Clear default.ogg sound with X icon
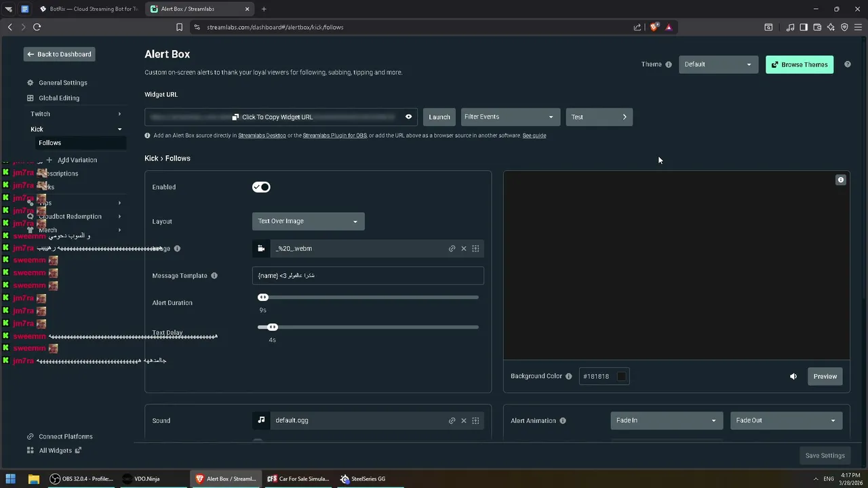Screen dimensions: 868x488 coord(464,420)
